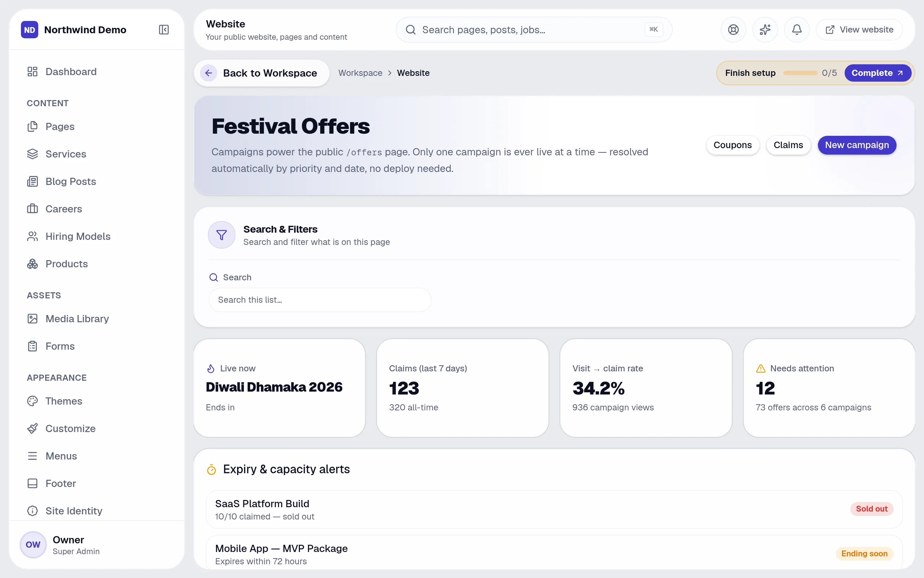The height and width of the screenshot is (578, 924).
Task: Click the Needs attention warning icon
Action: pos(760,368)
